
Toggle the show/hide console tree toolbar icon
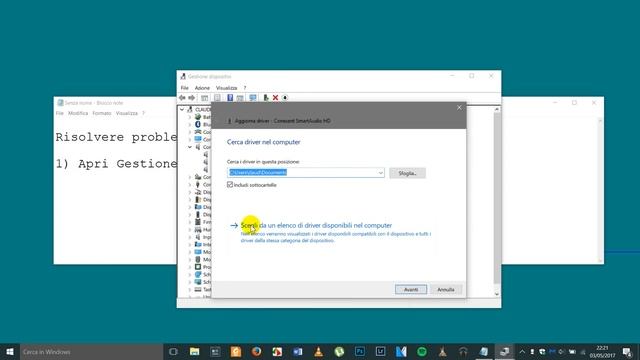click(x=204, y=98)
